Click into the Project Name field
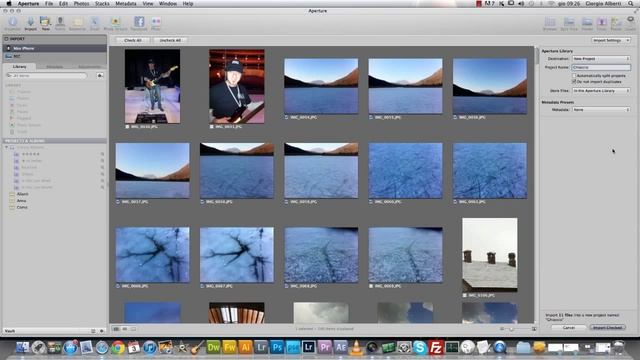 coord(601,67)
